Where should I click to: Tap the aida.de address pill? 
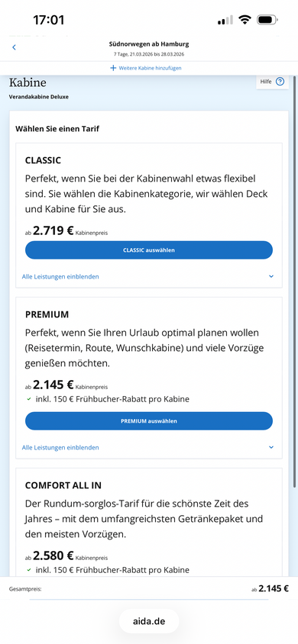(149, 621)
